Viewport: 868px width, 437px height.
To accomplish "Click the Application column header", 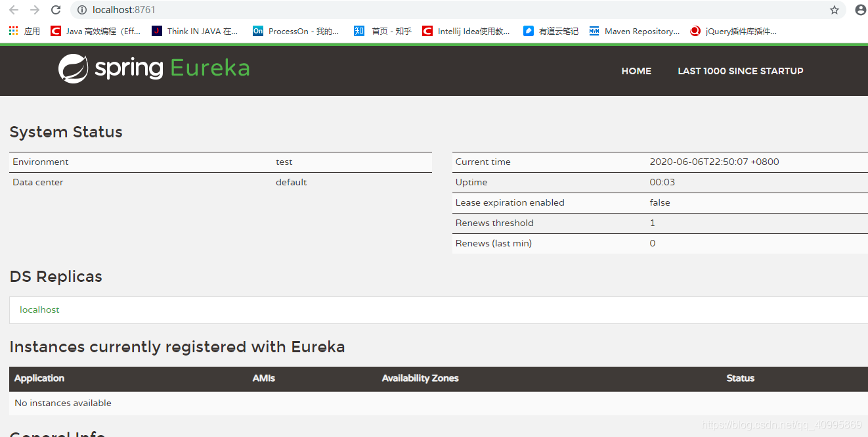I will coord(39,378).
